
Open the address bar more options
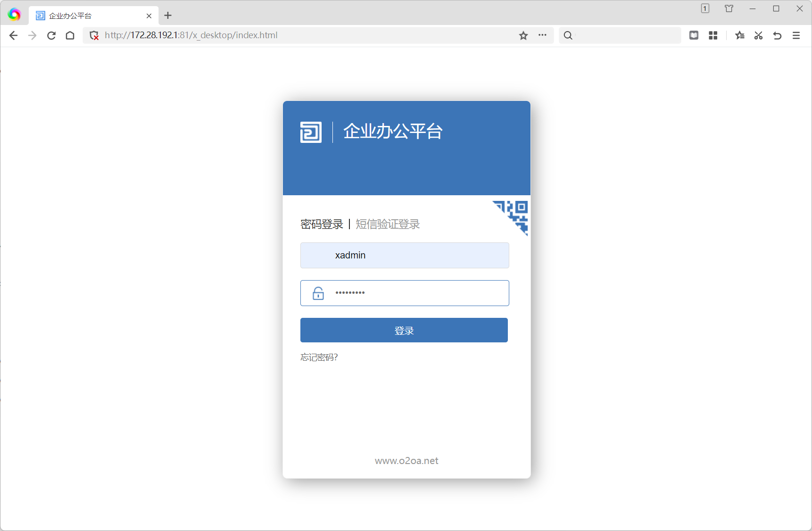pyautogui.click(x=542, y=35)
